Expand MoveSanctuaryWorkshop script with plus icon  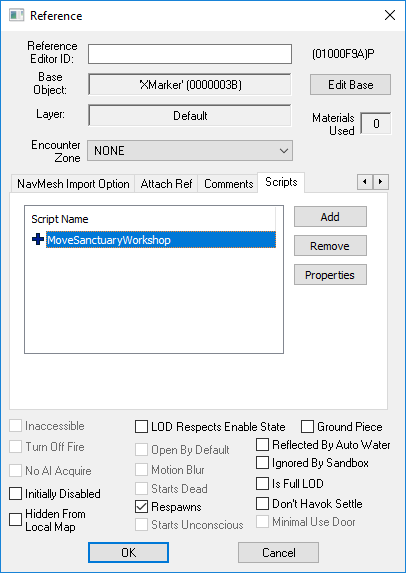point(38,240)
